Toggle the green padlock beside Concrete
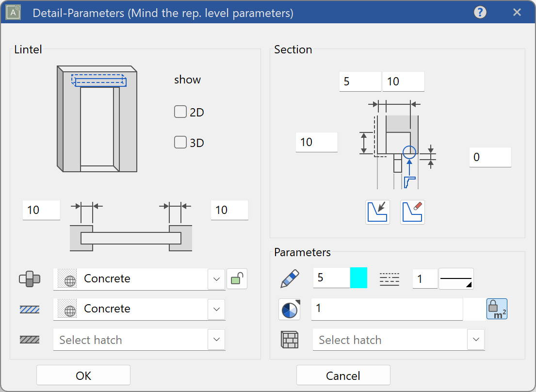The width and height of the screenshot is (536, 392). point(237,278)
